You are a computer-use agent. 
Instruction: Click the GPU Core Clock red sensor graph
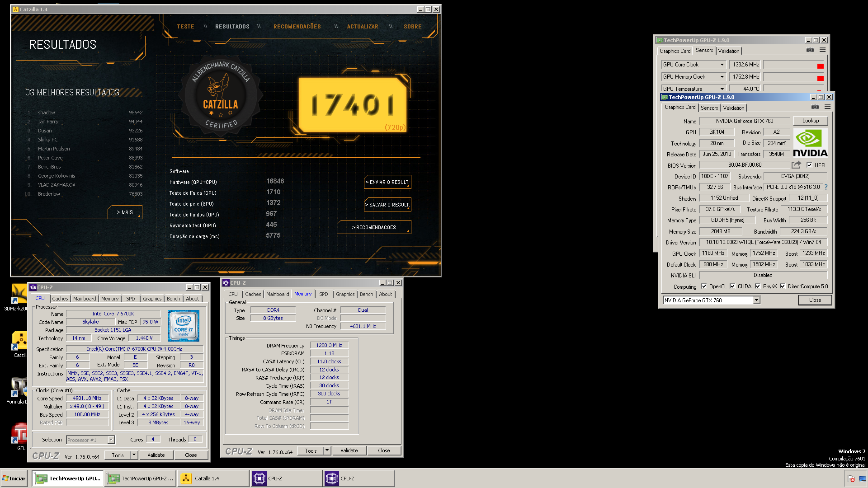(x=793, y=65)
